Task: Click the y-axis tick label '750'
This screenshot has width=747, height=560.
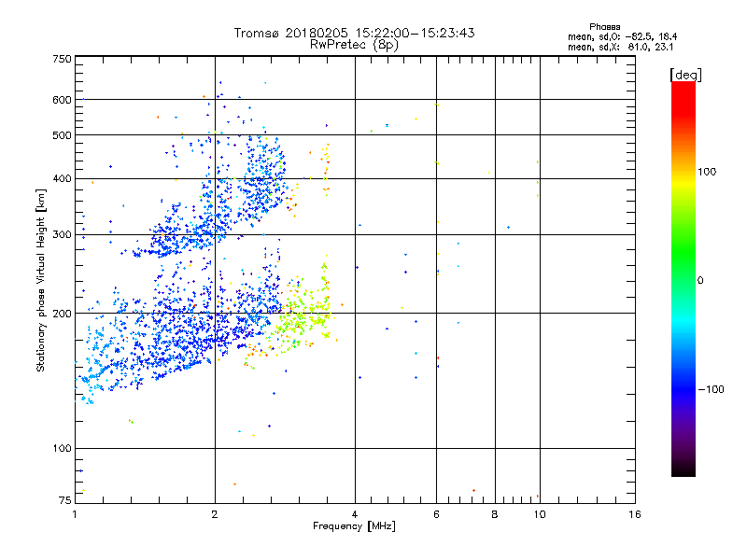Action: pyautogui.click(x=63, y=59)
